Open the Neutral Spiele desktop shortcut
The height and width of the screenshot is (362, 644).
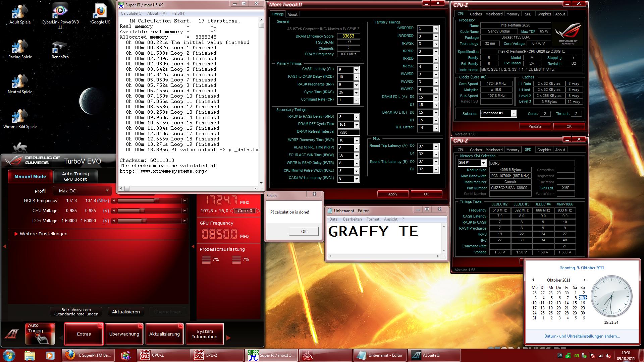point(20,84)
